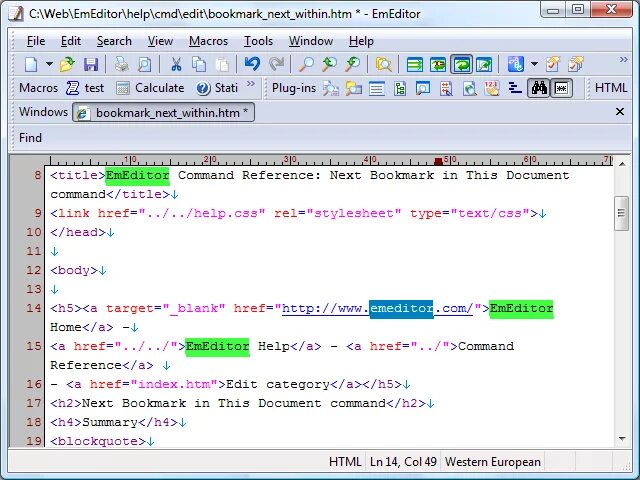
Task: Run the test macro
Action: (85, 88)
